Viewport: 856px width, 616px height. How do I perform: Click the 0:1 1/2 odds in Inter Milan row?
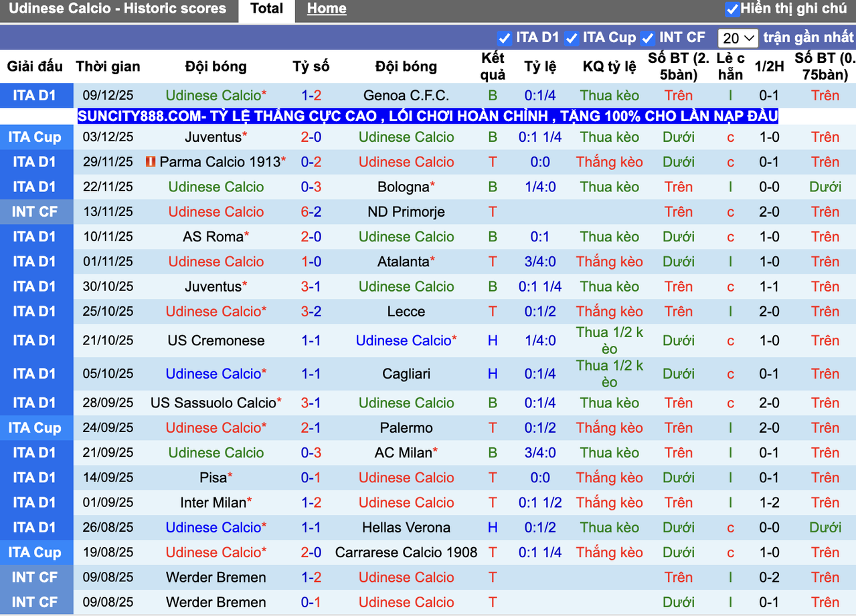click(x=540, y=502)
